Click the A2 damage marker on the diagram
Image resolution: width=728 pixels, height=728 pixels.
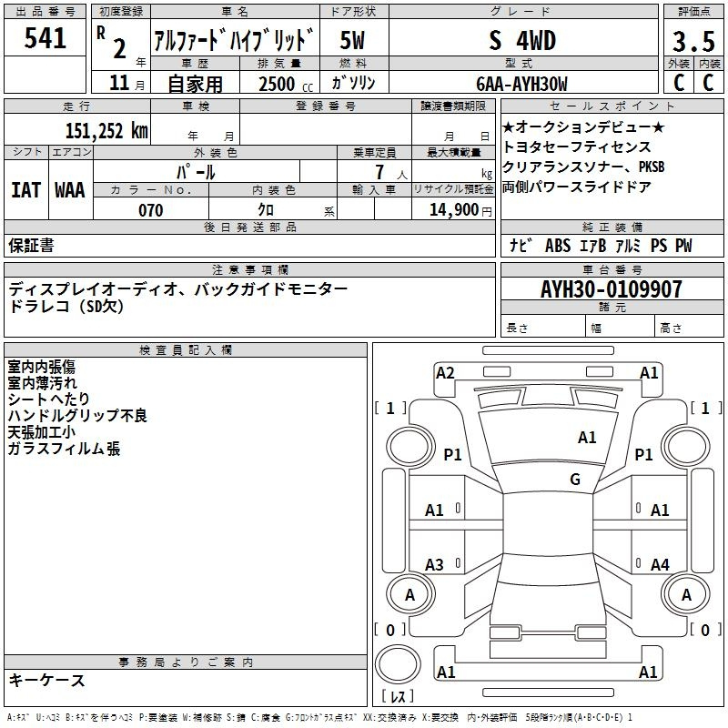pos(445,372)
